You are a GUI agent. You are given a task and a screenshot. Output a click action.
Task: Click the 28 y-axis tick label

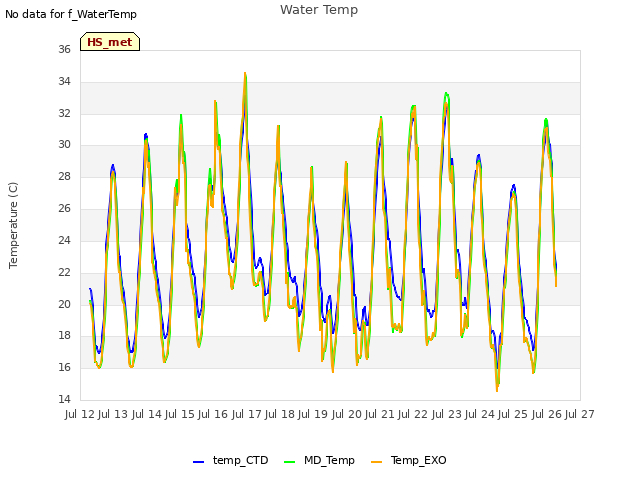(64, 176)
